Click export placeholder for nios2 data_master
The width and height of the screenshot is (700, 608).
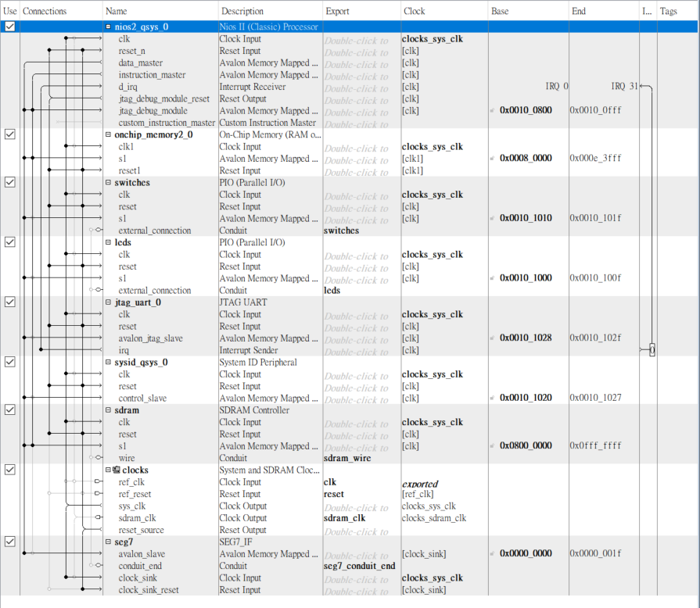tap(356, 64)
